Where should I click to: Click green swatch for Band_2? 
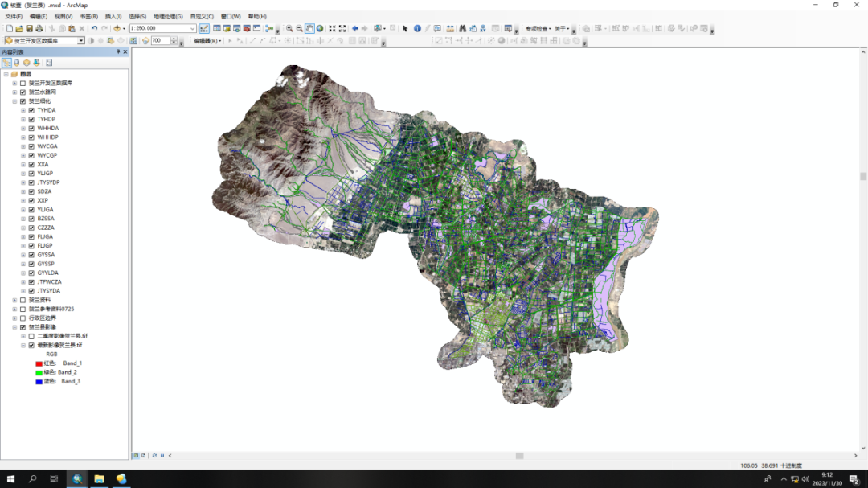(x=39, y=373)
